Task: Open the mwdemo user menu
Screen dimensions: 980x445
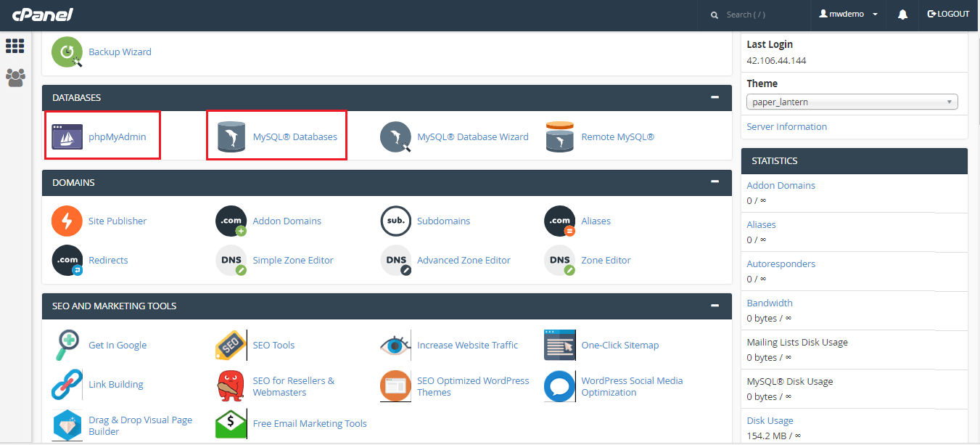Action: [848, 15]
